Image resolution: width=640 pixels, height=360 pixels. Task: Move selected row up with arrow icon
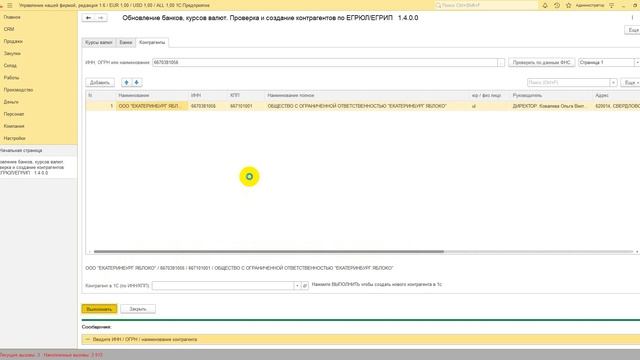pos(127,82)
